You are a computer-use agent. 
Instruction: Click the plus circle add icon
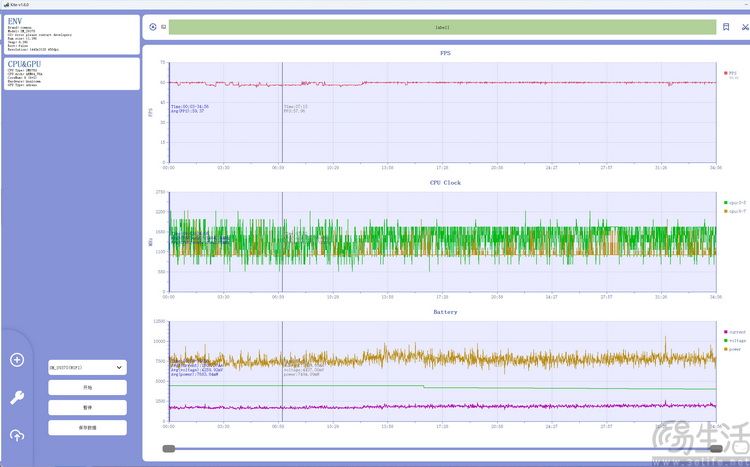(x=17, y=359)
